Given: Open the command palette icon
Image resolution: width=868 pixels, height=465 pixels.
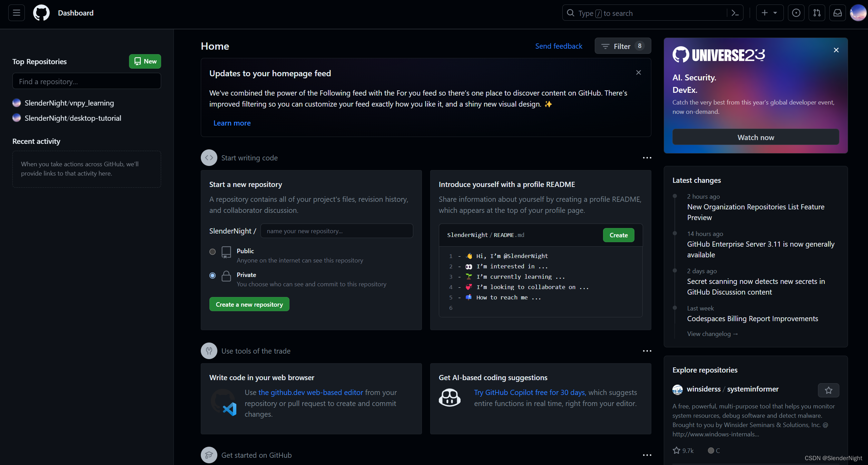Looking at the screenshot, I should tap(735, 13).
